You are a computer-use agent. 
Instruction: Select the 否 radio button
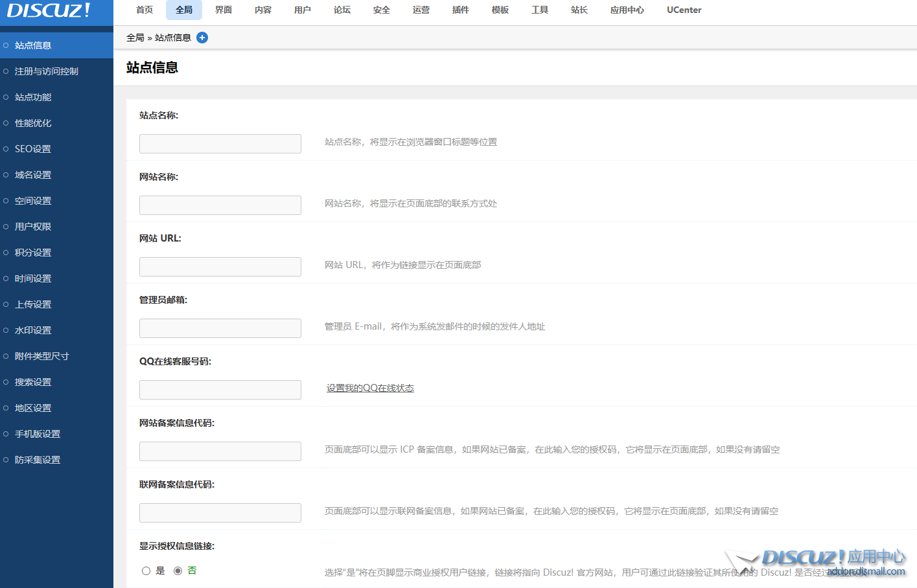tap(178, 571)
